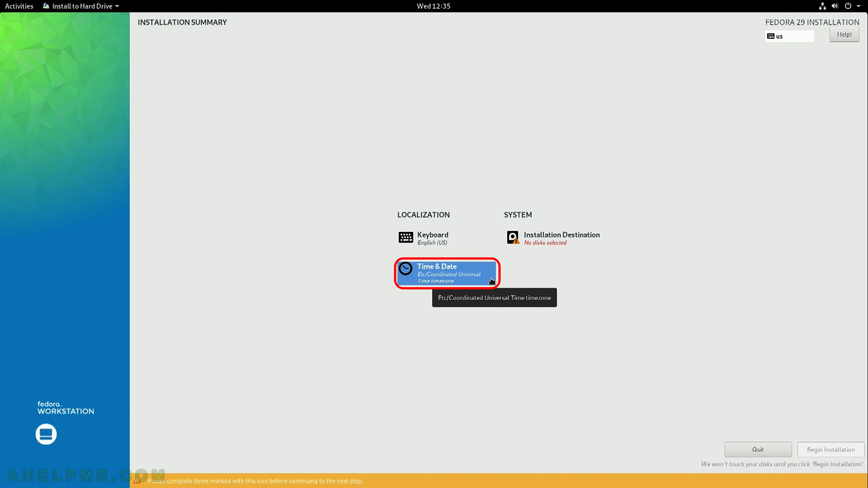Image resolution: width=868 pixels, height=488 pixels.
Task: Click the us keyboard layout indicator field
Action: (x=790, y=36)
